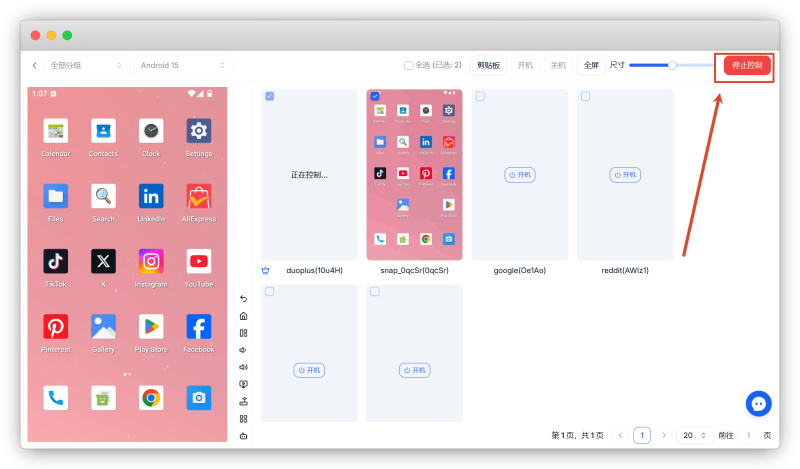800x469 pixels.
Task: Click the back arrow in phone sidebar
Action: (243, 299)
